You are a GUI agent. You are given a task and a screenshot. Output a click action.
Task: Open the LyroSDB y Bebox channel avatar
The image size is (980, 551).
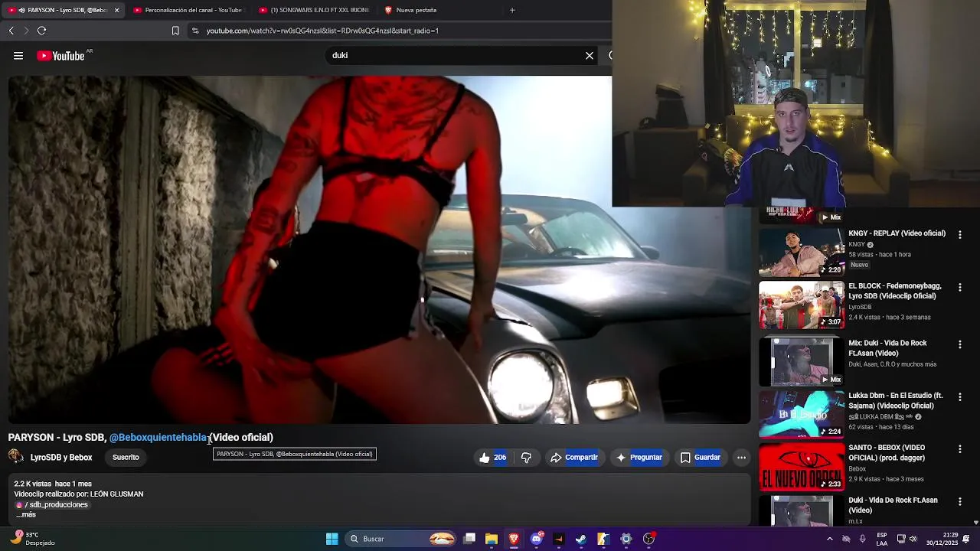[x=16, y=457]
